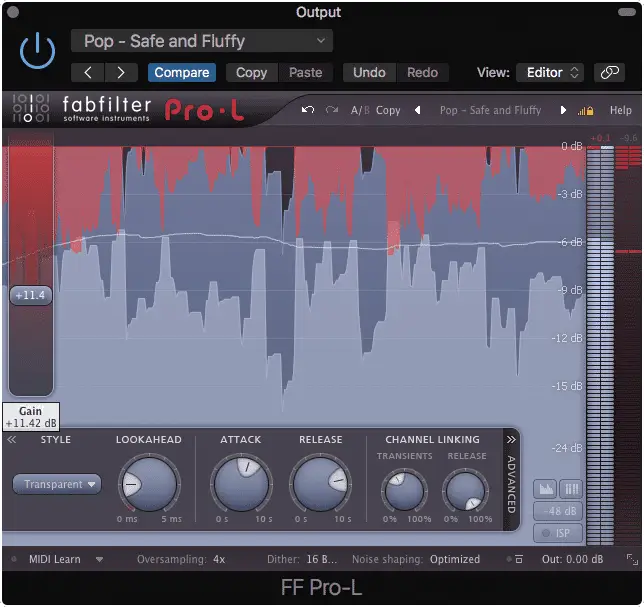The width and height of the screenshot is (644, 607).
Task: Go to previous preset with left arrow button
Action: click(88, 73)
